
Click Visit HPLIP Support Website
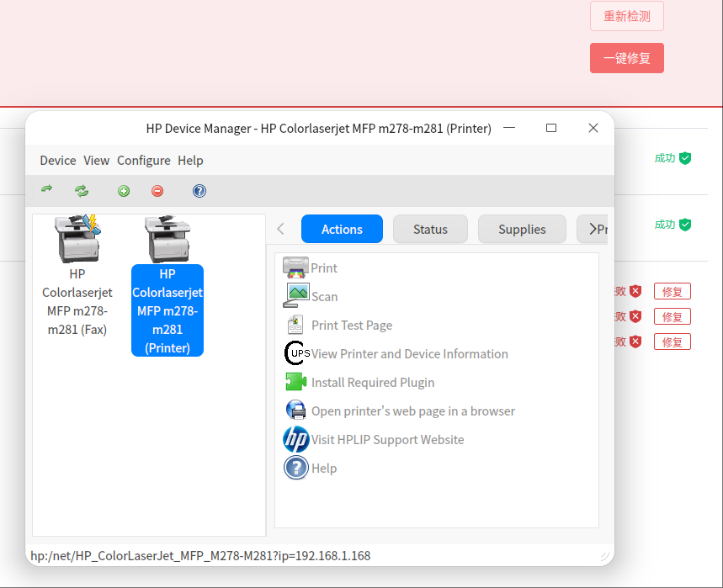[387, 440]
